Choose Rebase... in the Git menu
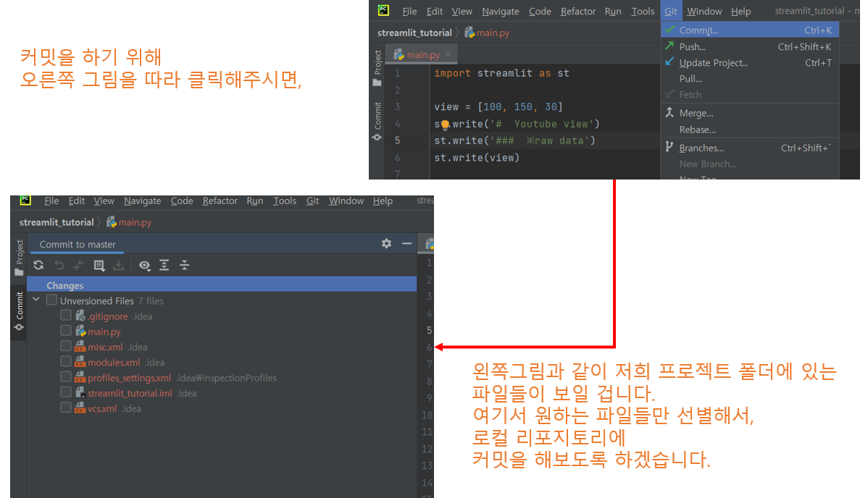 (750, 130)
